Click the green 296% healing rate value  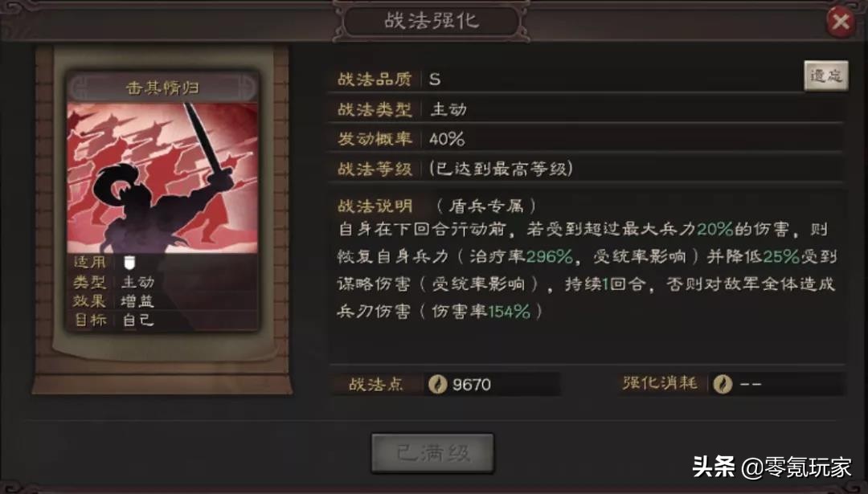click(549, 257)
